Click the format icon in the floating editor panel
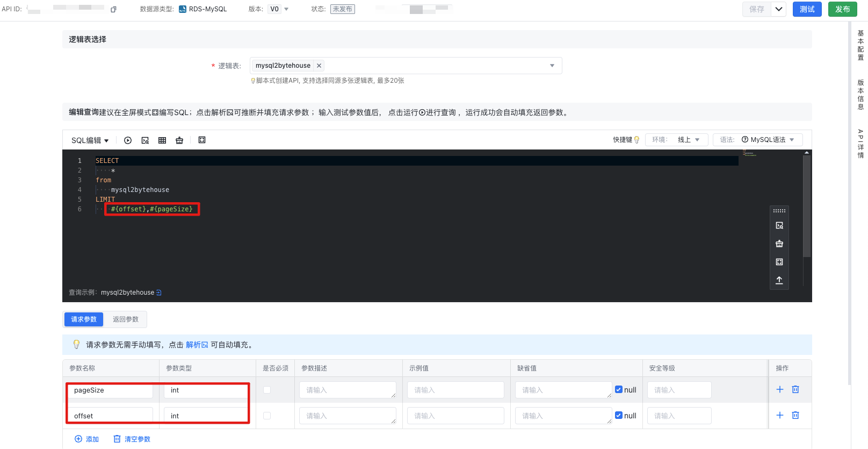Image resolution: width=868 pixels, height=449 pixels. pos(779,244)
